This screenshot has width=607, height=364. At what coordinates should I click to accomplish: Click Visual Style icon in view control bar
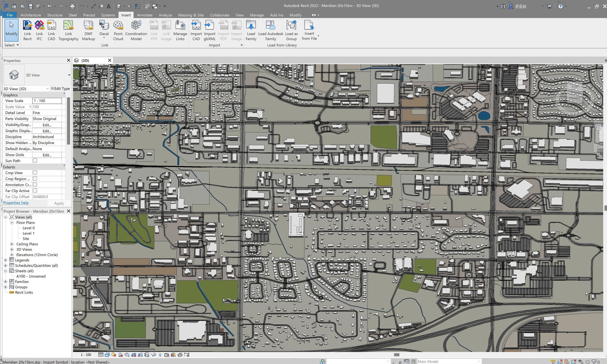[107, 355]
